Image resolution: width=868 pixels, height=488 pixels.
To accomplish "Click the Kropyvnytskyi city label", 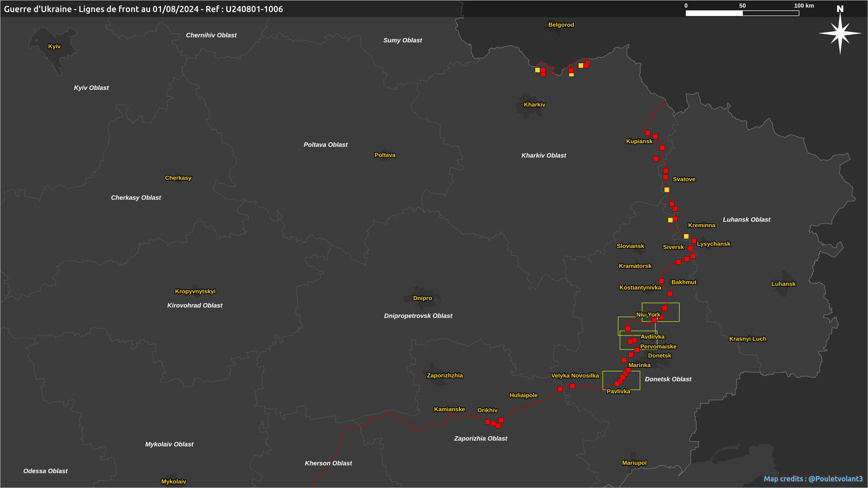I will coord(195,291).
